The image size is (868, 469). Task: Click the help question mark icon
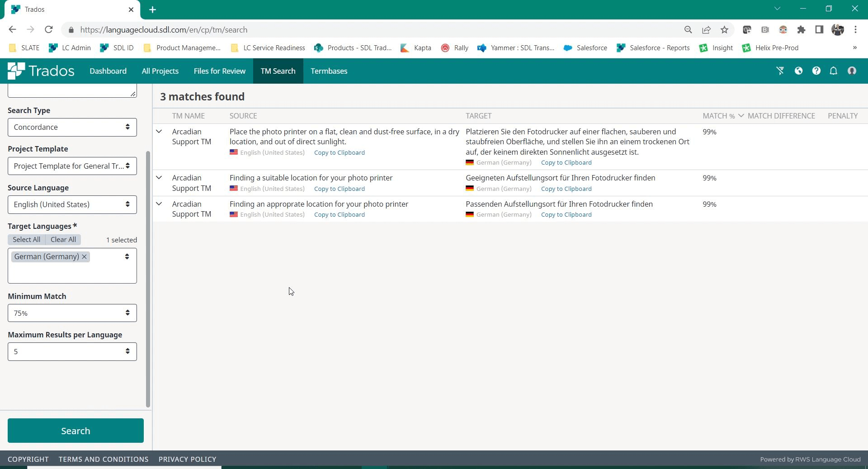(816, 71)
